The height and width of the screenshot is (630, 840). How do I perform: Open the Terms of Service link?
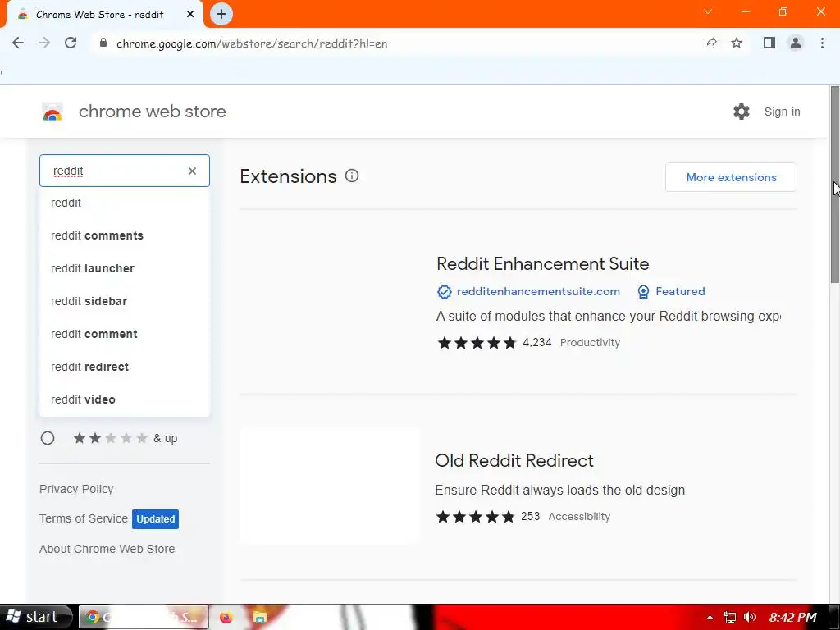84,518
